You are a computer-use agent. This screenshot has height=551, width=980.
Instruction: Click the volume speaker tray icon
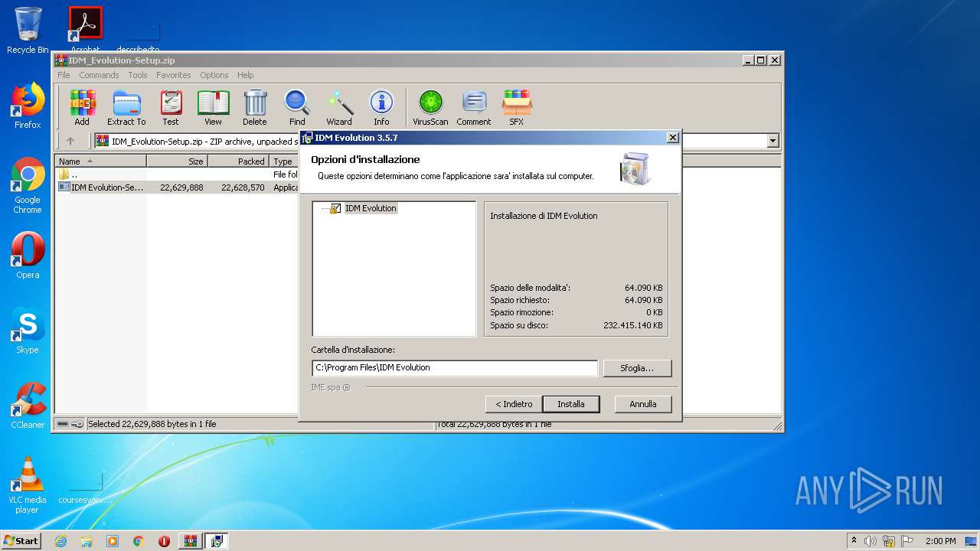point(871,541)
